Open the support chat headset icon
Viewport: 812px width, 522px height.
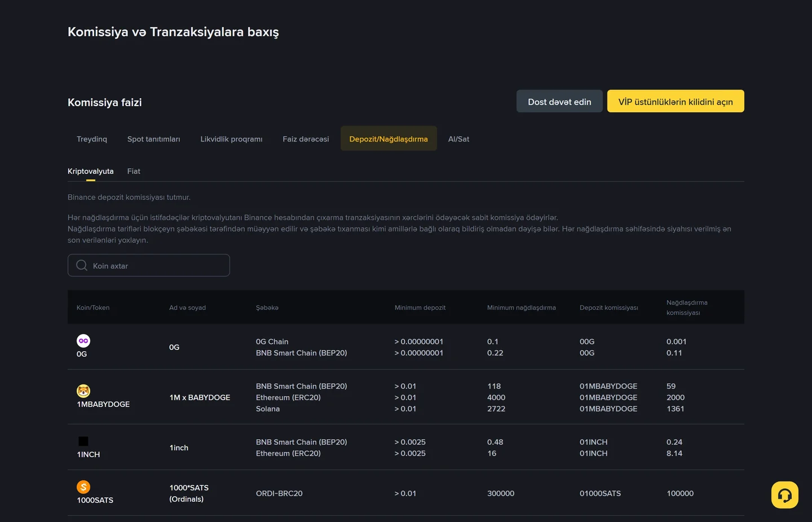[x=785, y=495]
